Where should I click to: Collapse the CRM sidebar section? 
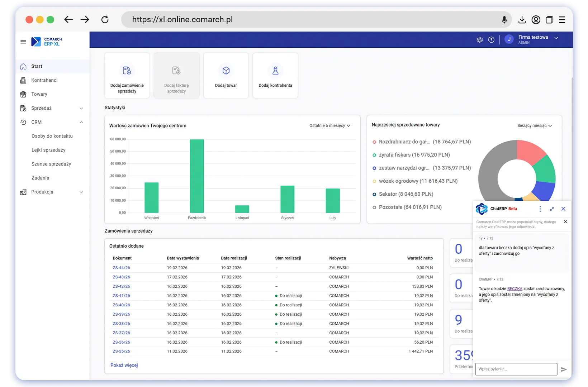[x=81, y=122]
